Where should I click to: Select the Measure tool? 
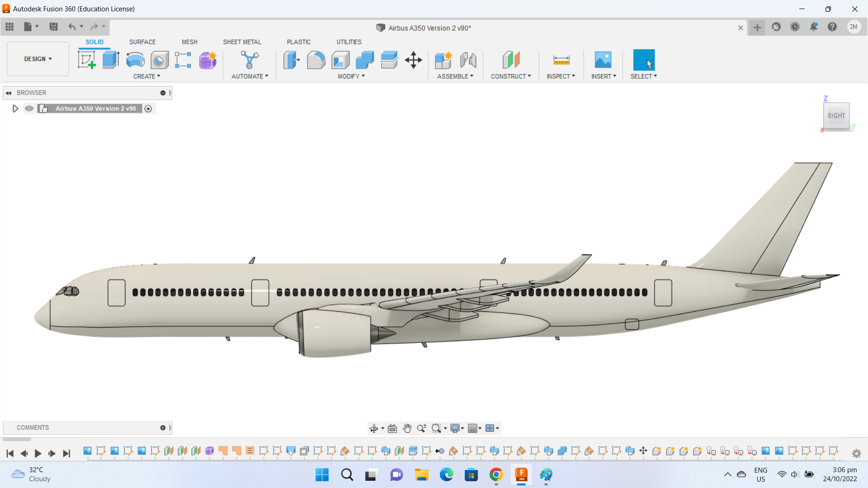click(x=561, y=60)
